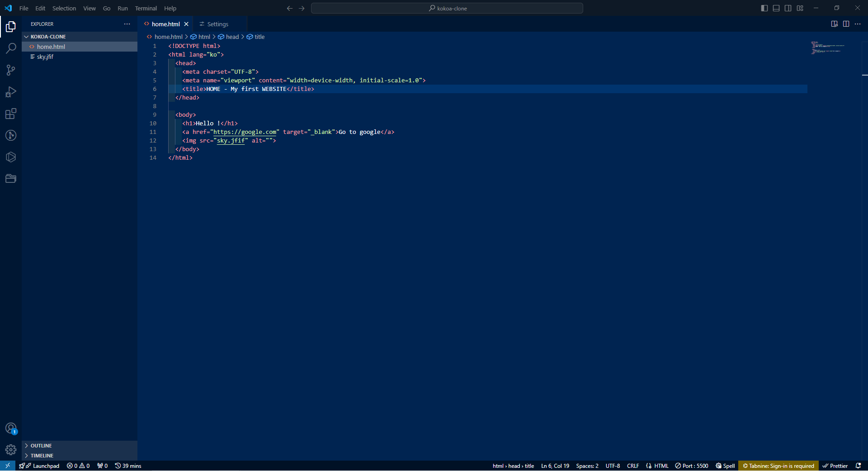Viewport: 868px width, 471px height.
Task: Select home.html in the file explorer
Action: coord(80,47)
